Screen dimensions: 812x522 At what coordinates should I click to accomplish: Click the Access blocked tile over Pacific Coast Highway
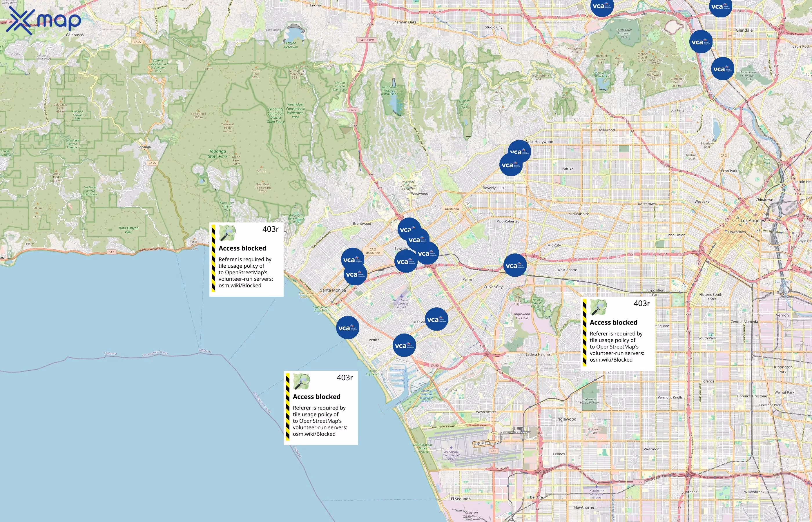click(246, 260)
